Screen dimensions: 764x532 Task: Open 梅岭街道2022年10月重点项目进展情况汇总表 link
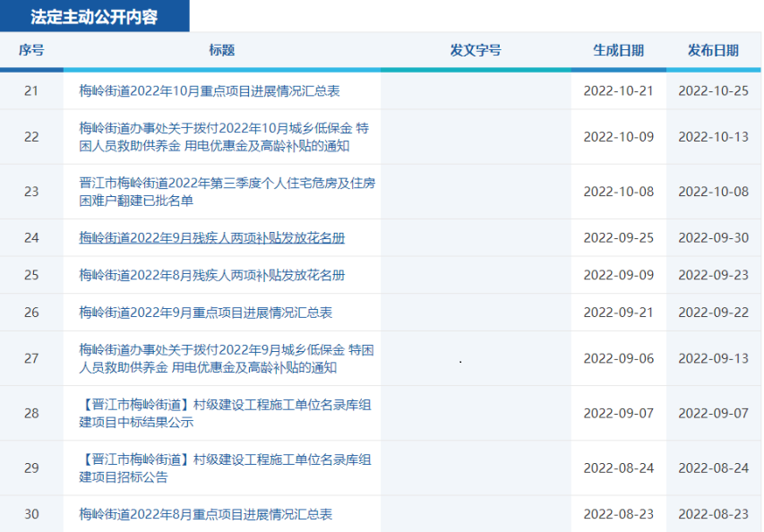(x=209, y=91)
